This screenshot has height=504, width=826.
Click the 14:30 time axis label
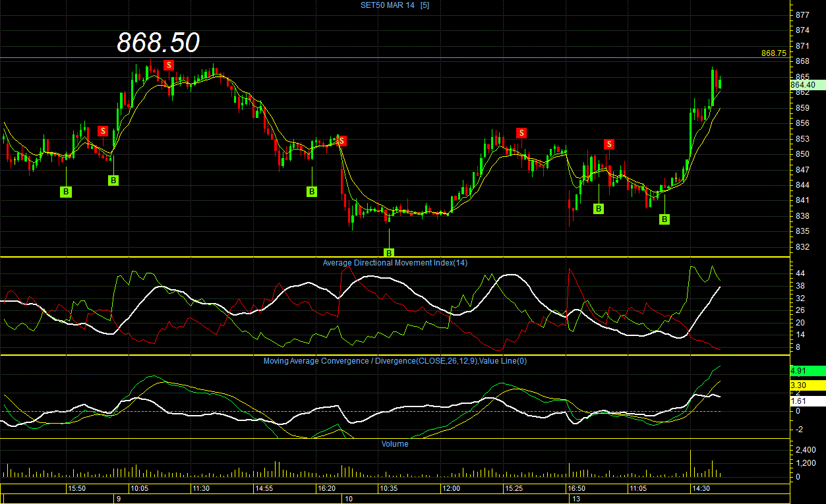[x=701, y=489]
